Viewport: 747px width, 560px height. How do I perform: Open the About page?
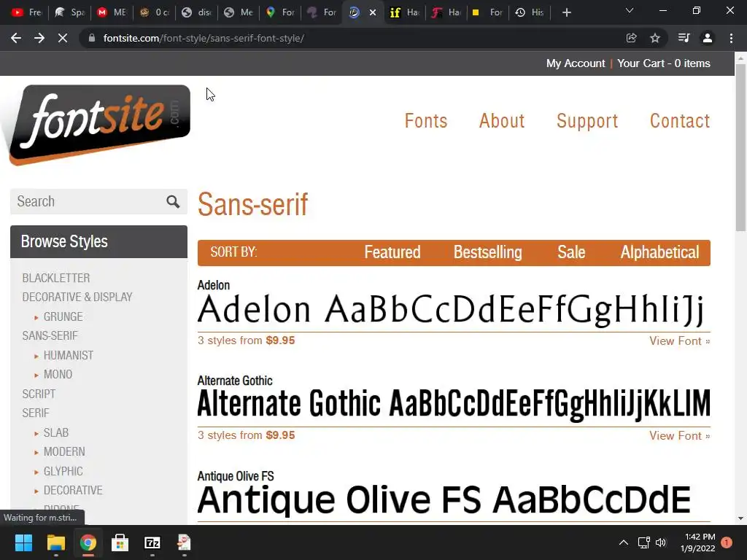502,121
